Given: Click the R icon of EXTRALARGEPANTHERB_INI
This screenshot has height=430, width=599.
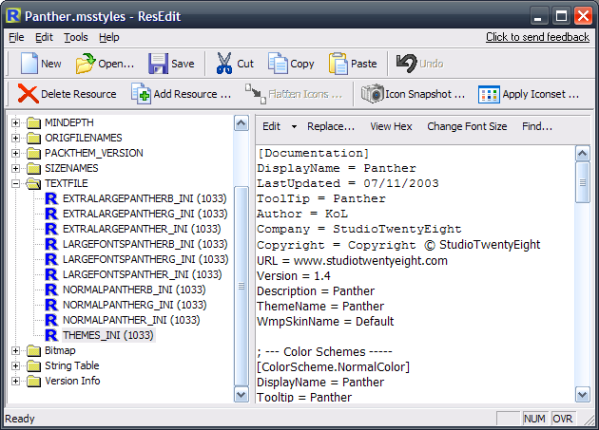Looking at the screenshot, I should [51, 199].
